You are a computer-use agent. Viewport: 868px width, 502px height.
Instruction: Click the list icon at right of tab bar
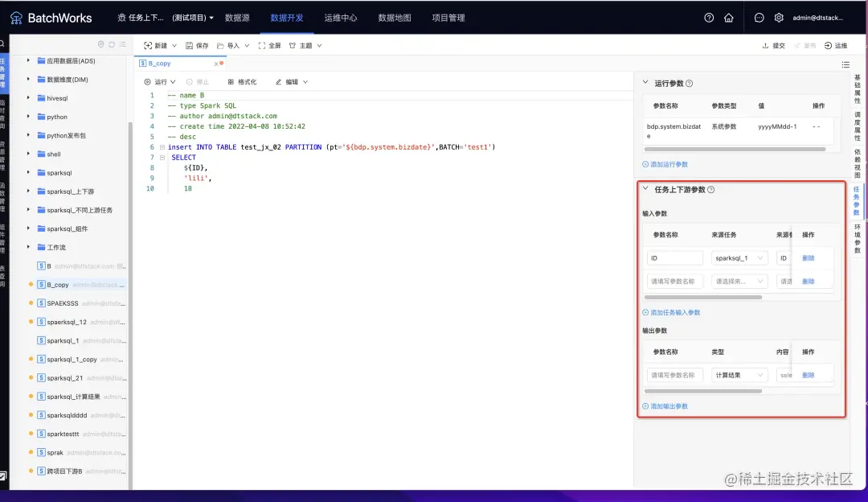[x=845, y=65]
